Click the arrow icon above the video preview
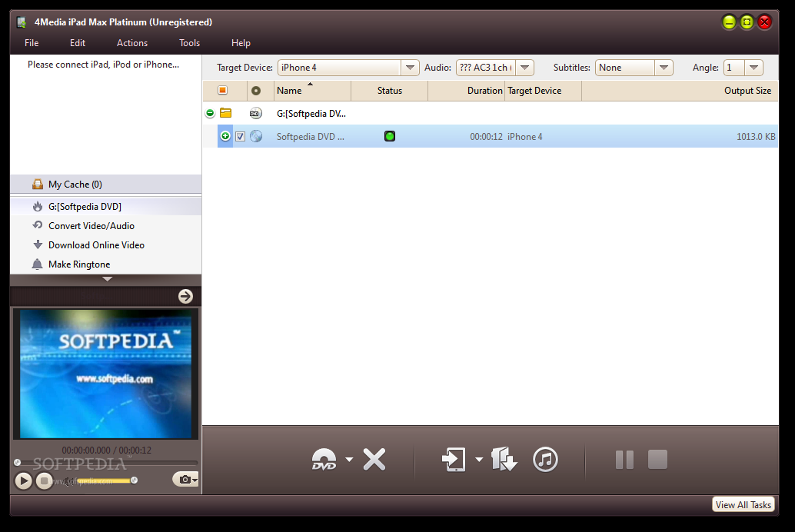This screenshot has height=532, width=795. (185, 296)
